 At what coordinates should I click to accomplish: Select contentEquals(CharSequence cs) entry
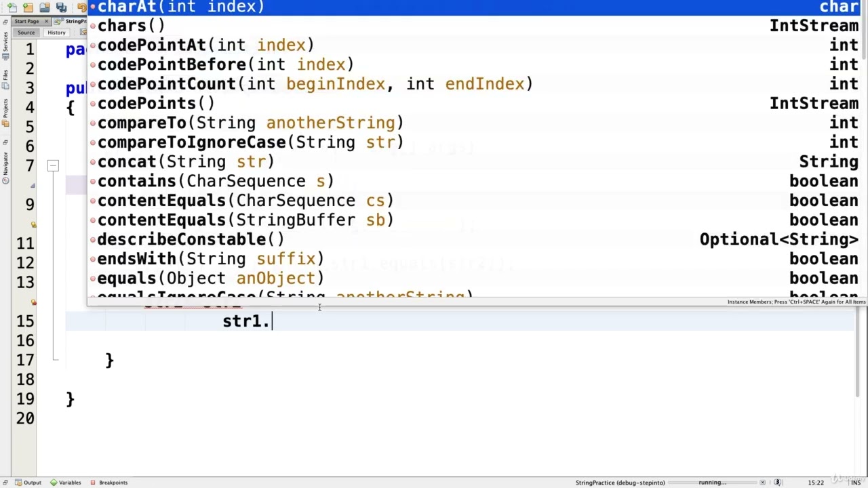tap(475, 201)
